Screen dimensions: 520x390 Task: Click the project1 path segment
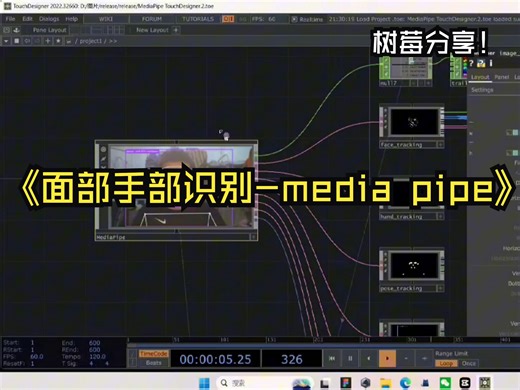tap(90, 41)
